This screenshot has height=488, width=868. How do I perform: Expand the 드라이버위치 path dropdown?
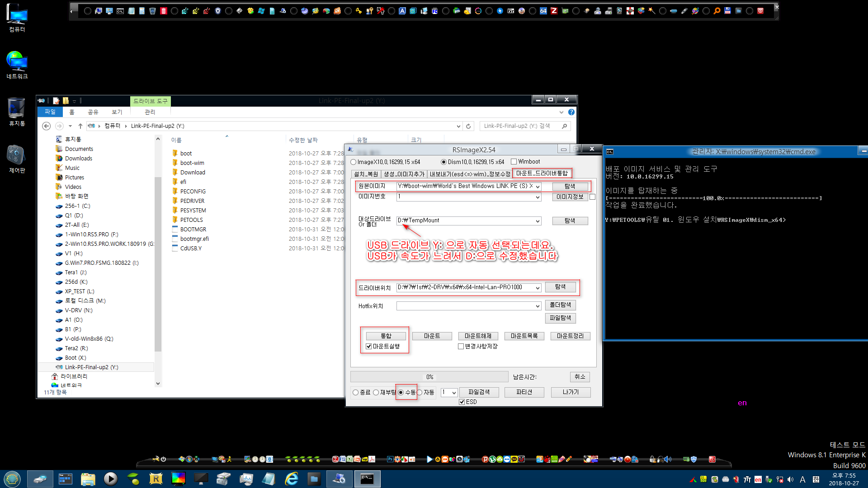538,288
